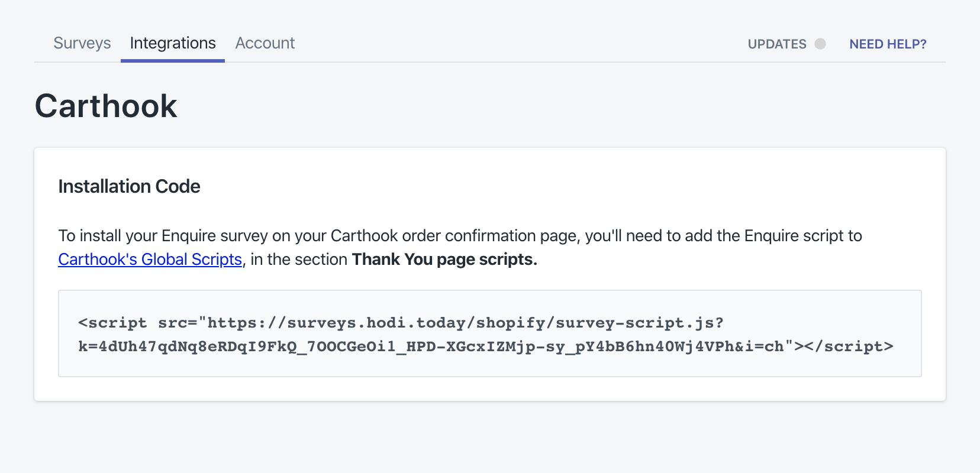980x473 pixels.
Task: Open the Surveys tab
Action: [82, 43]
